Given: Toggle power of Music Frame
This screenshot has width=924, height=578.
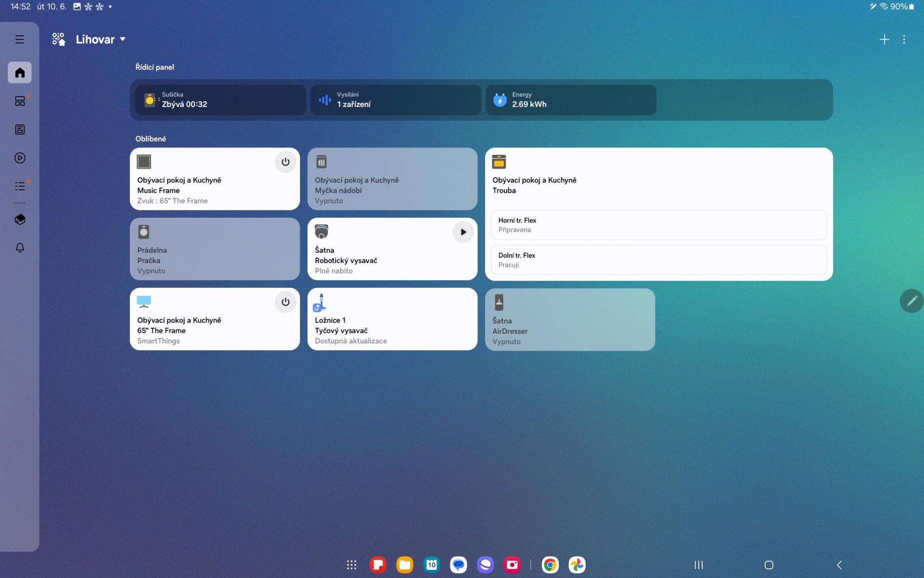Looking at the screenshot, I should point(285,162).
